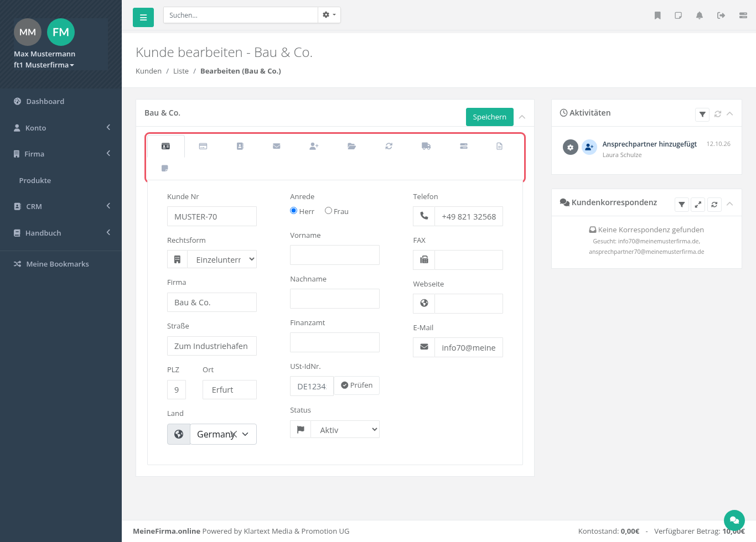Open notifications bell icon
Screen dimensions: 756x542
700,15
